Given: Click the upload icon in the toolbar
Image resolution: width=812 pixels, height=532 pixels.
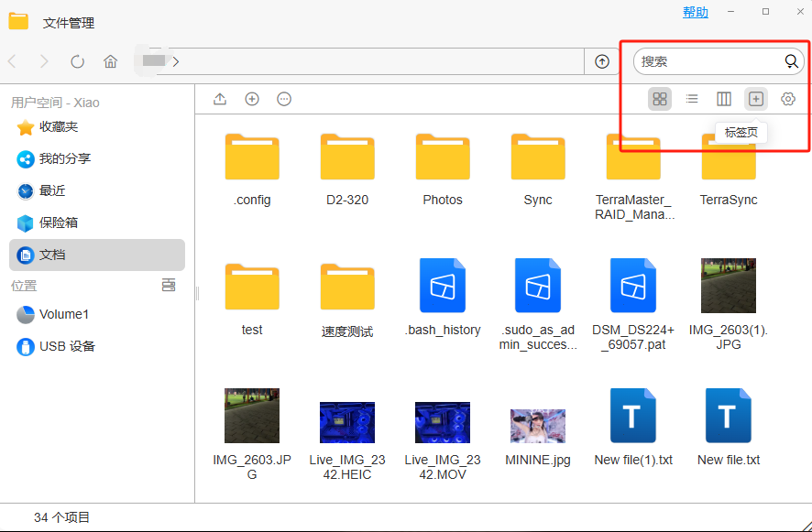Looking at the screenshot, I should click(x=220, y=99).
